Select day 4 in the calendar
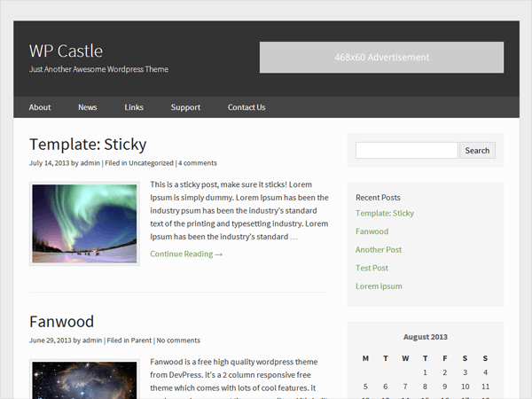 pos(486,372)
